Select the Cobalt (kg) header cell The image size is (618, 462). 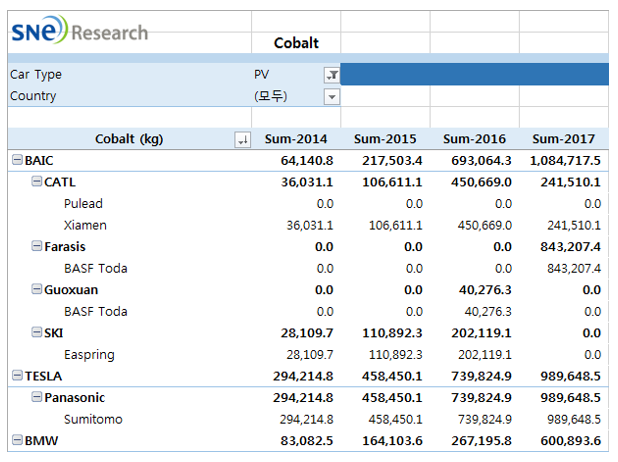coord(129,139)
